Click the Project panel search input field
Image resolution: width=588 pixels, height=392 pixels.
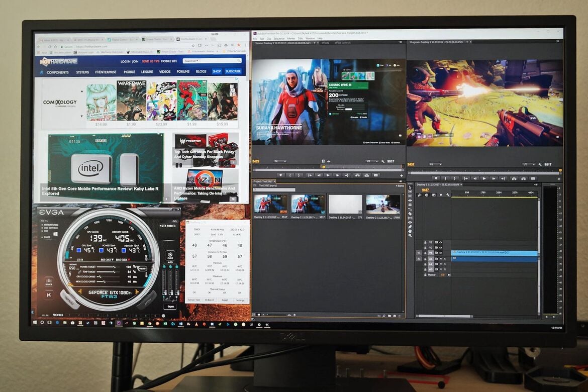(274, 190)
